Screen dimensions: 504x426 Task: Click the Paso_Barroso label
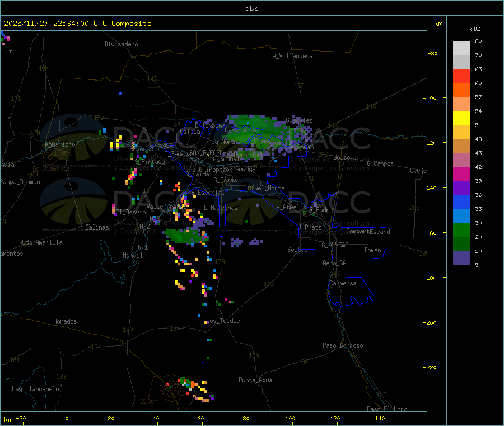pyautogui.click(x=343, y=345)
